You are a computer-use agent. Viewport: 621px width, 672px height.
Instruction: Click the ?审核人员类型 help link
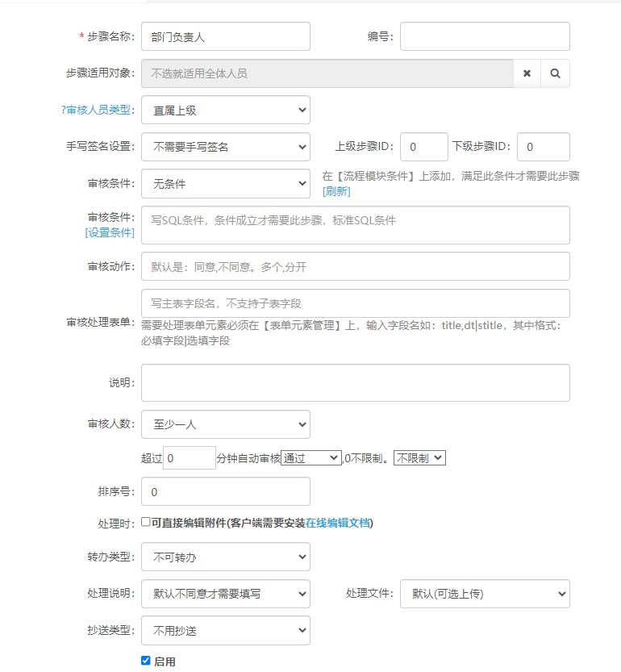(x=96, y=110)
